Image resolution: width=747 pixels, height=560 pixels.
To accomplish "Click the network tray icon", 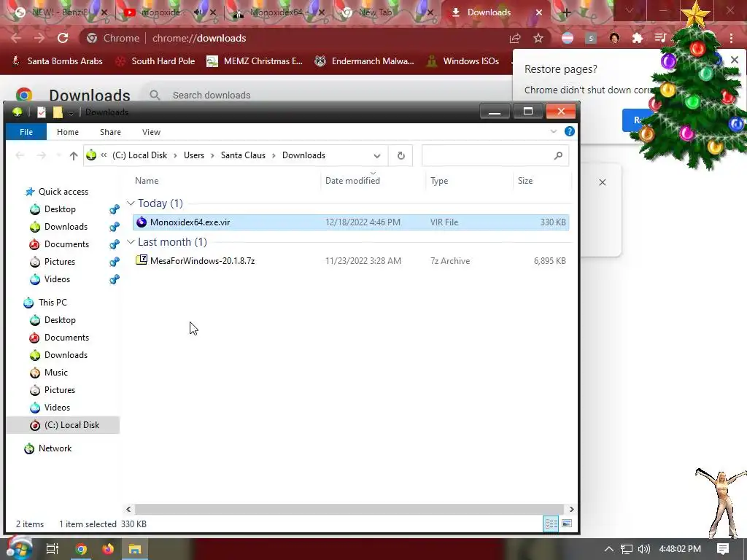I will pos(627,549).
